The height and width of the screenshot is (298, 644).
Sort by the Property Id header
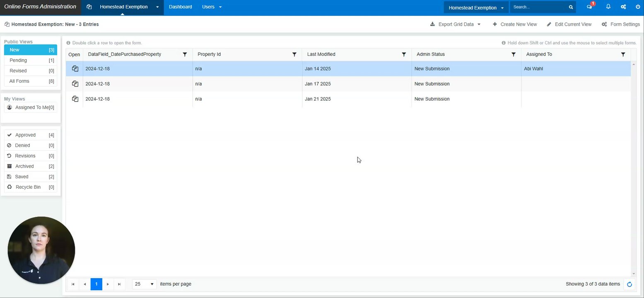[209, 54]
